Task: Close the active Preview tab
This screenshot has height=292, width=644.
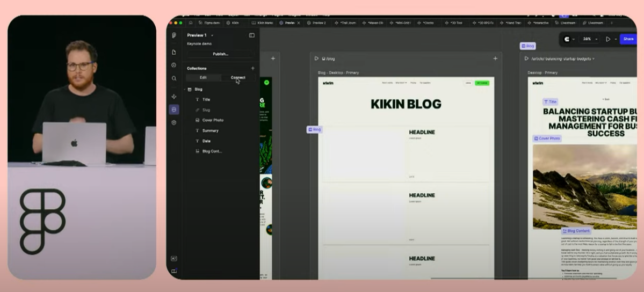Action: tap(299, 23)
